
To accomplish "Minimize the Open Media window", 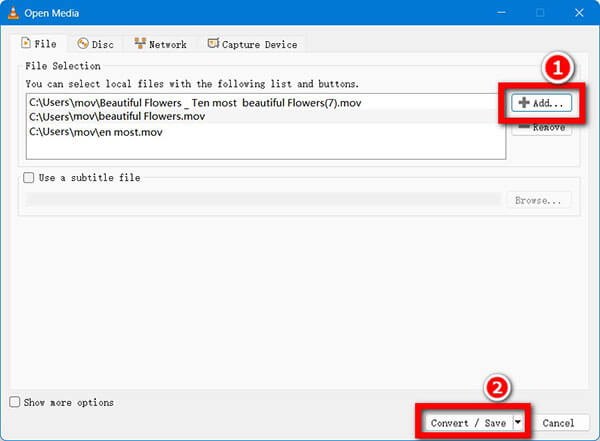I will point(501,13).
